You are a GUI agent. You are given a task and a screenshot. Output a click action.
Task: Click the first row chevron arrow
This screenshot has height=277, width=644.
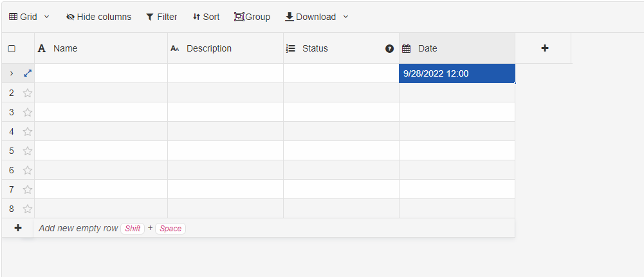(12, 73)
